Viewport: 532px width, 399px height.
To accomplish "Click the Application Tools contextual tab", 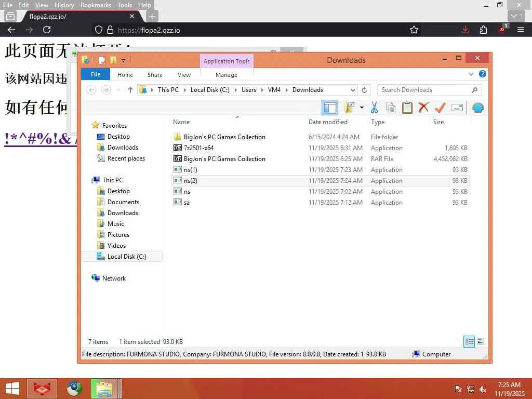I will 227,61.
